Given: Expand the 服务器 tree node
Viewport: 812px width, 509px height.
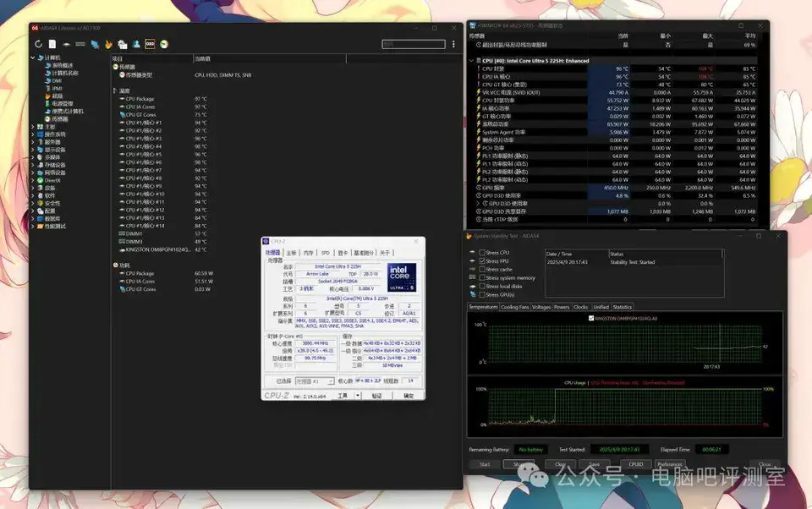Looking at the screenshot, I should coord(33,142).
